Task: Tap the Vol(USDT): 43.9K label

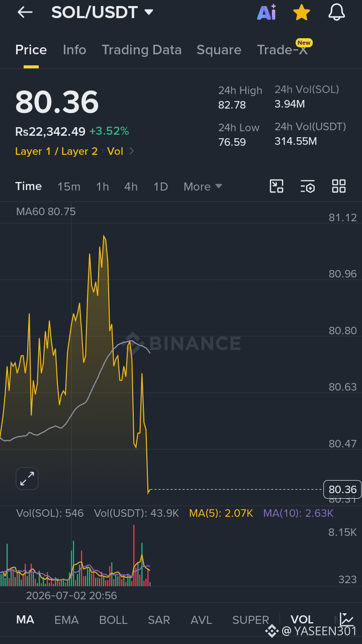Action: pyautogui.click(x=136, y=513)
